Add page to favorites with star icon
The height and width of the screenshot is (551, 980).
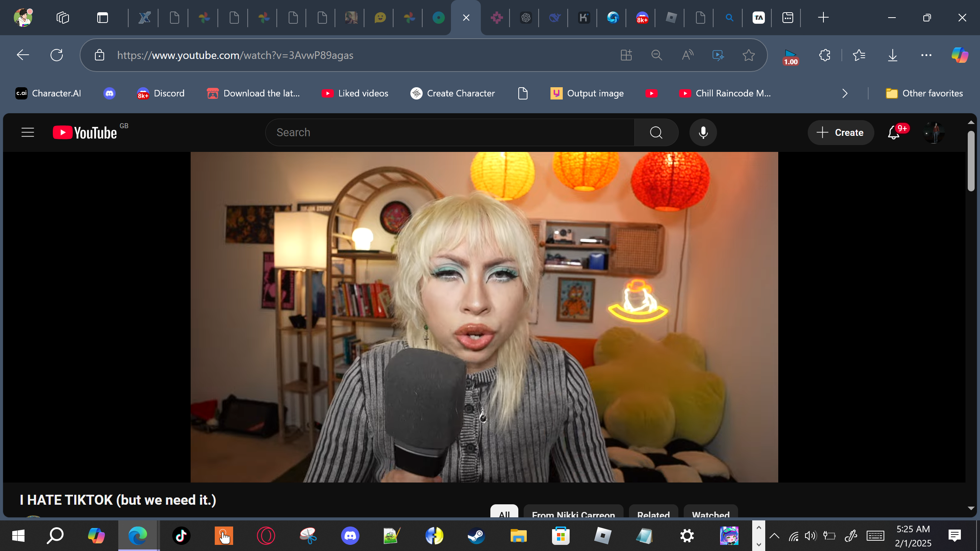[x=748, y=55]
